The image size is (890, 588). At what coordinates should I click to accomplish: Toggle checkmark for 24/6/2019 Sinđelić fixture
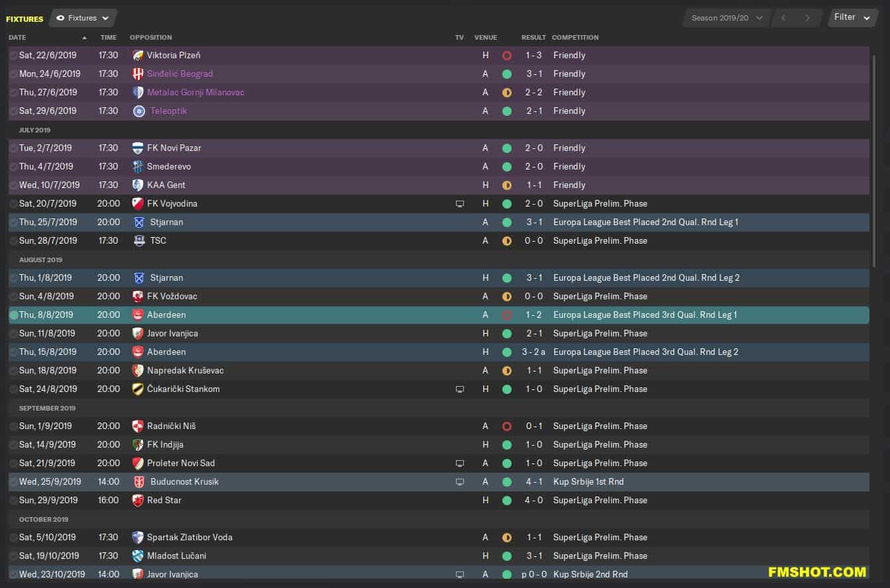pyautogui.click(x=13, y=74)
